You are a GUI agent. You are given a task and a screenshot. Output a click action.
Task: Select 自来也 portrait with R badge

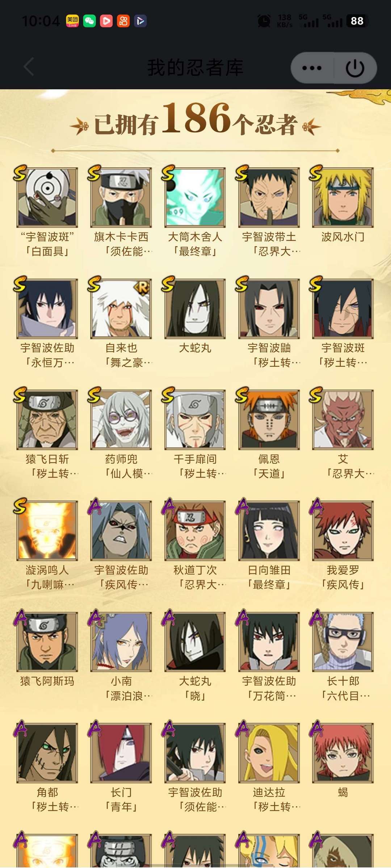point(121,308)
